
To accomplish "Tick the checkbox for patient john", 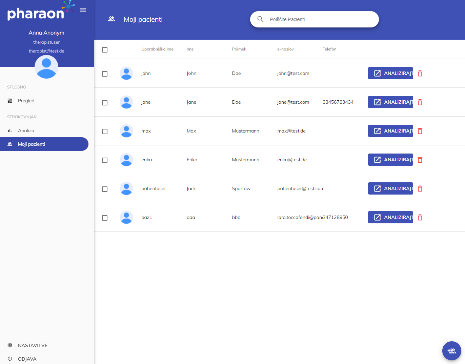I will point(105,74).
